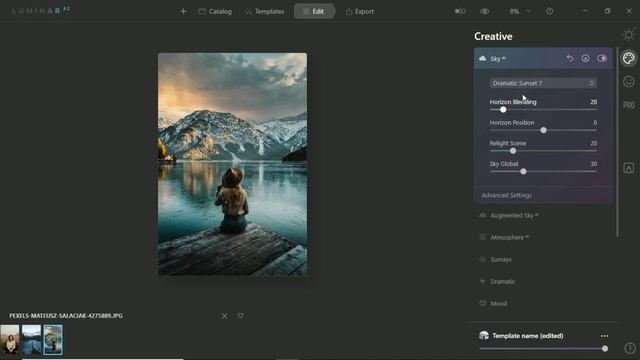Adjust the Horizon Position slider
Screen dimensions: 640x360
(543, 130)
